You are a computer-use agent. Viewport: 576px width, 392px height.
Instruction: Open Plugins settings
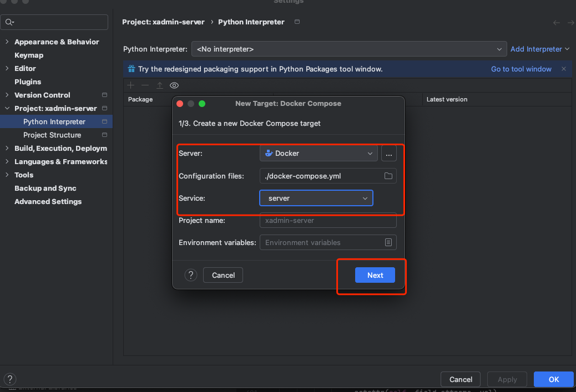pyautogui.click(x=28, y=82)
